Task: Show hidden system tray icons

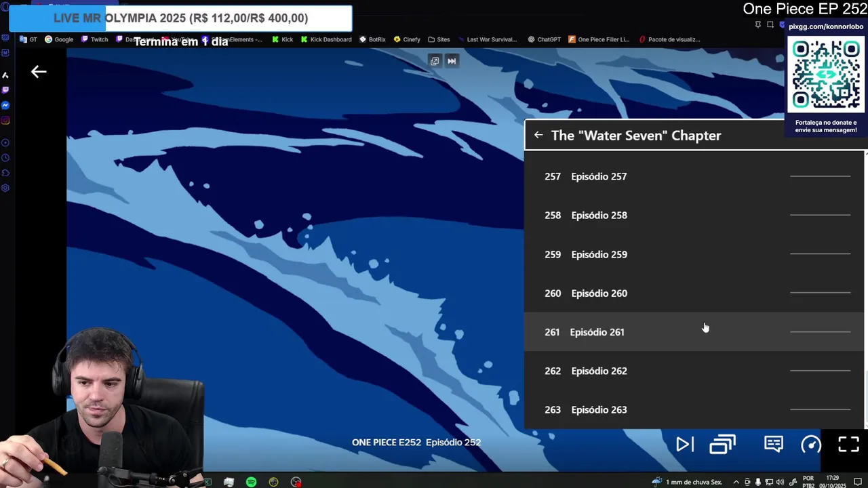Action: [736, 482]
